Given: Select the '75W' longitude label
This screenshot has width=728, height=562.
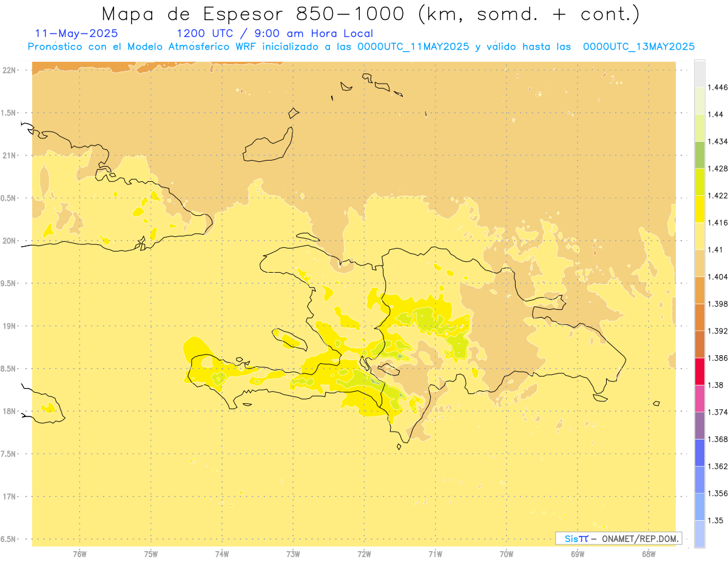Looking at the screenshot, I should tap(151, 554).
